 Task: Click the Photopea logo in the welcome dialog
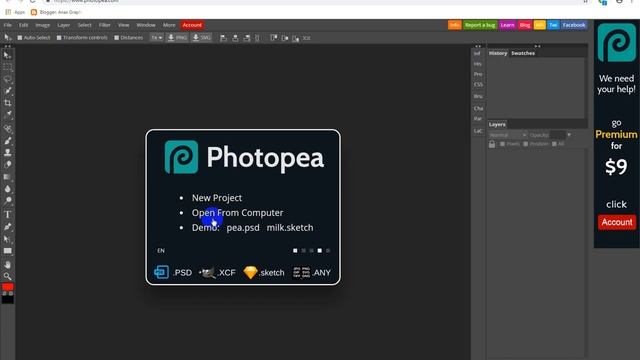pos(181,157)
